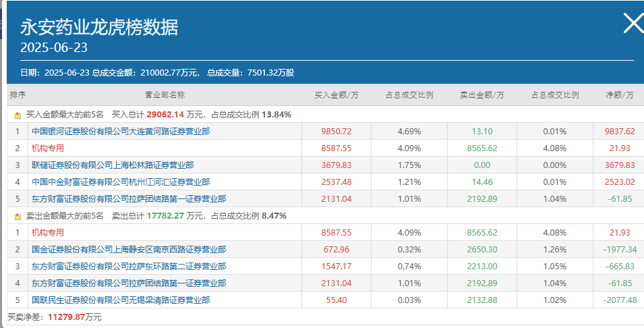The width and height of the screenshot is (644, 328).
Task: Click 机构专用 in the sell top-5 rank 1 row
Action: pyautogui.click(x=48, y=232)
